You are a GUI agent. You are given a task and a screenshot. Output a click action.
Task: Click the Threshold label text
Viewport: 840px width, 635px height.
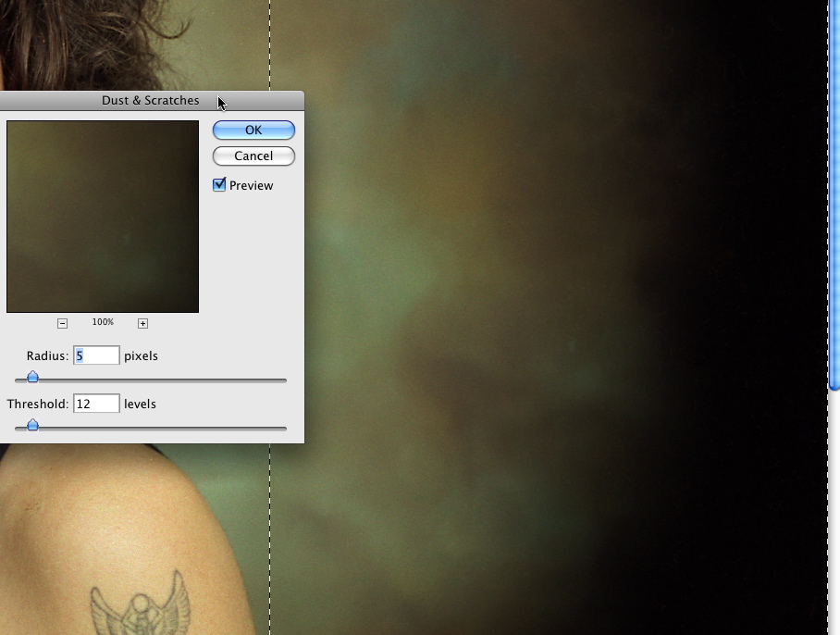pos(38,404)
